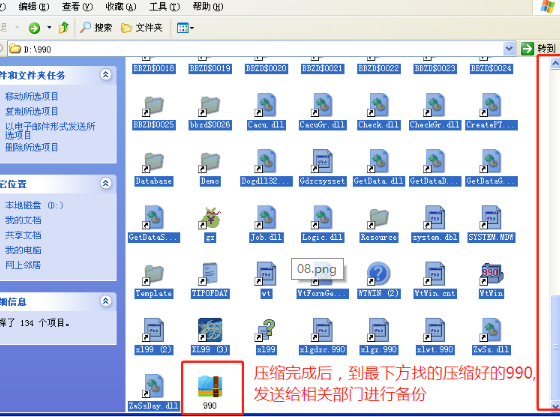Open the 工具 menu
The height and width of the screenshot is (417, 560).
click(x=165, y=6)
